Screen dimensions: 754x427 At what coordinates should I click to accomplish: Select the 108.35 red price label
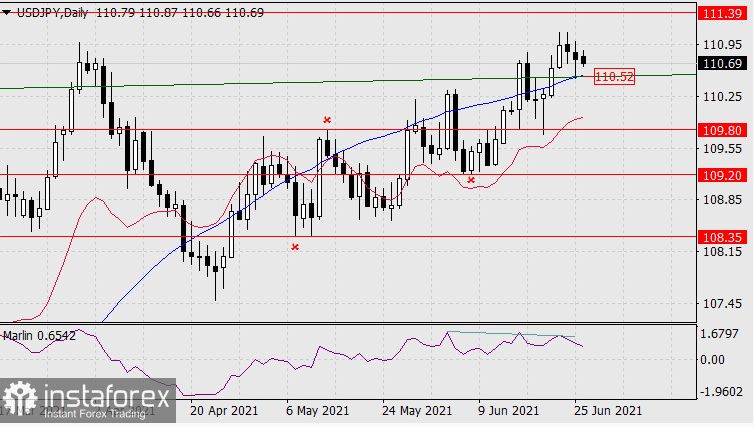722,237
